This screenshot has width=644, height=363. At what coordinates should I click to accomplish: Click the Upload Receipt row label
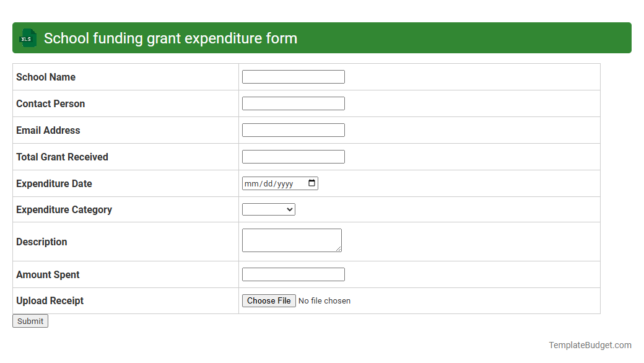coord(50,300)
